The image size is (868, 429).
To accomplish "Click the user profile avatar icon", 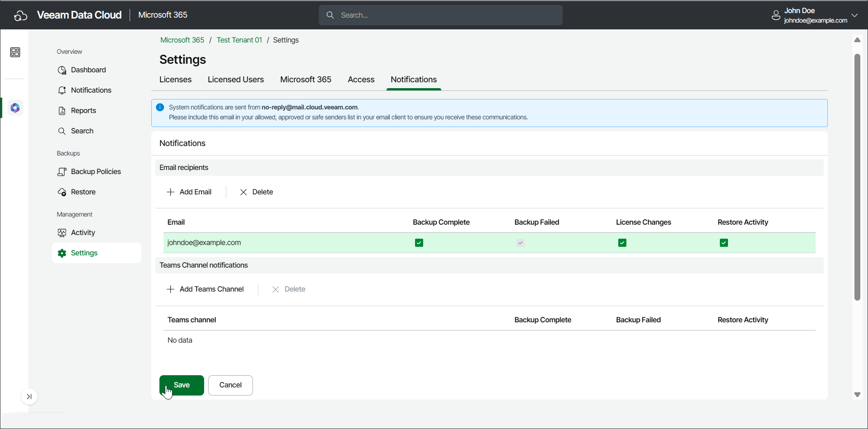I will (776, 15).
